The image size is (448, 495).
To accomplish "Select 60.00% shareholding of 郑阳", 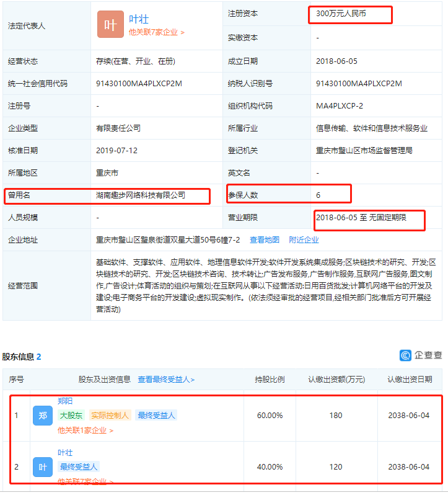I will click(x=270, y=416).
